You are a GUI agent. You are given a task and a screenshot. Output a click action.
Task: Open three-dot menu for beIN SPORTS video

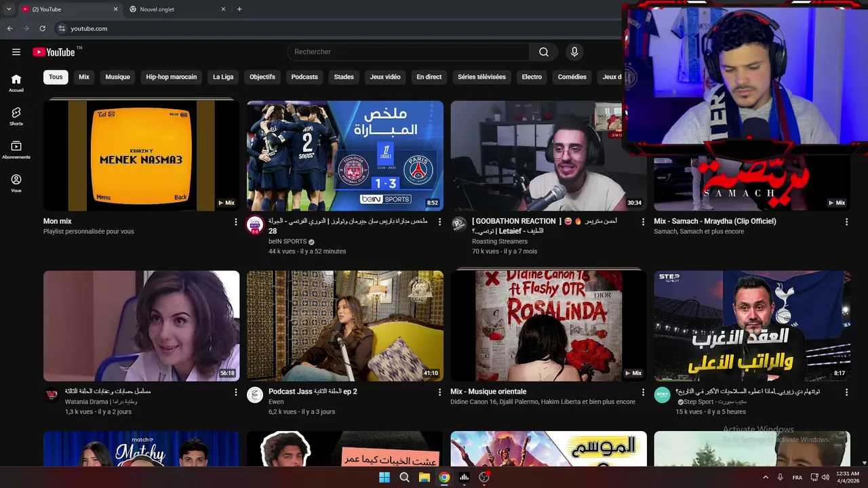click(439, 222)
